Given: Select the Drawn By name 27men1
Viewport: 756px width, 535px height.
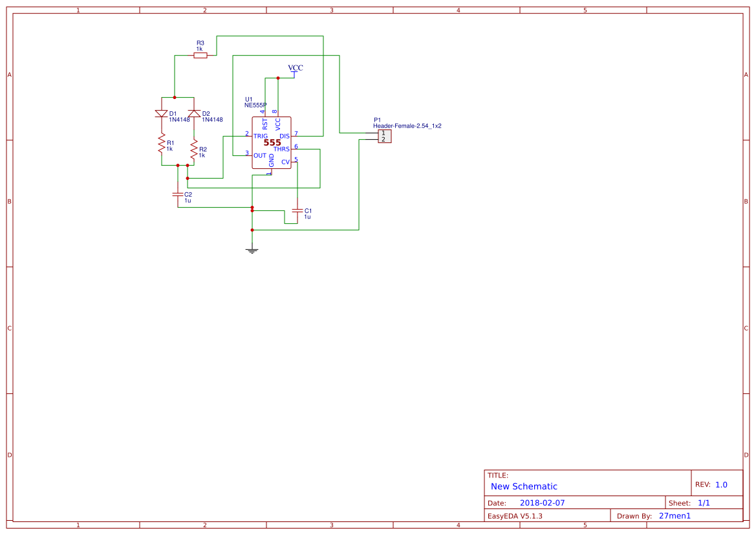Looking at the screenshot, I should pos(675,515).
